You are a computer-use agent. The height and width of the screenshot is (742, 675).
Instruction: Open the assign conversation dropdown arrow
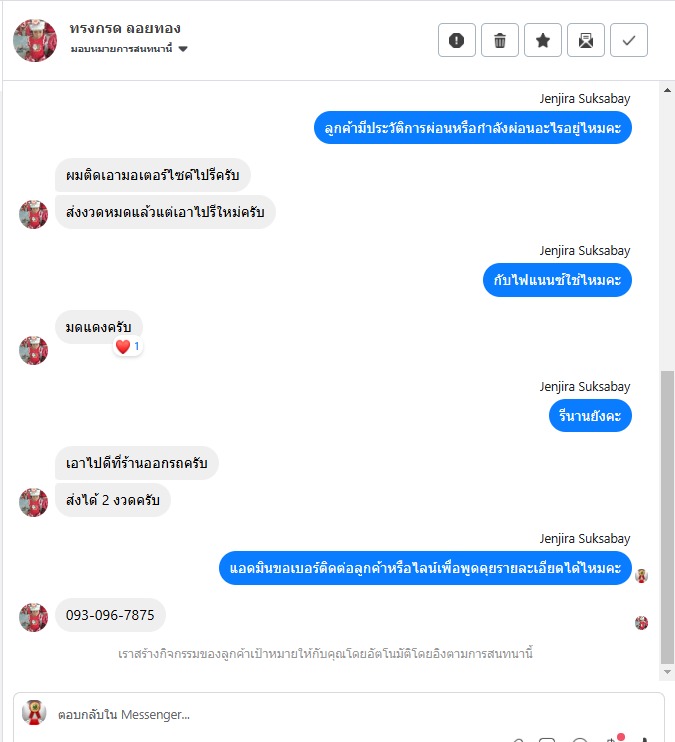(183, 49)
